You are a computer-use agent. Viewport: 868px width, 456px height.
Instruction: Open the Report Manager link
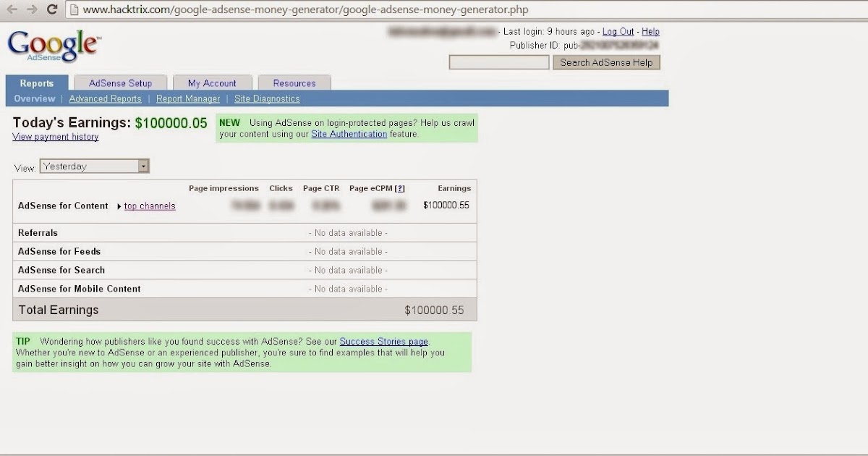coord(188,99)
